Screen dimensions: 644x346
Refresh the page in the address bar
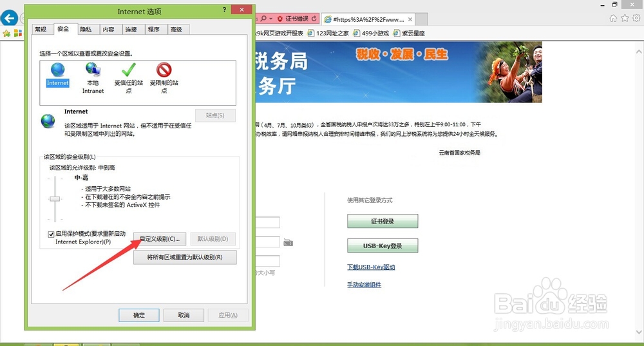pyautogui.click(x=314, y=19)
